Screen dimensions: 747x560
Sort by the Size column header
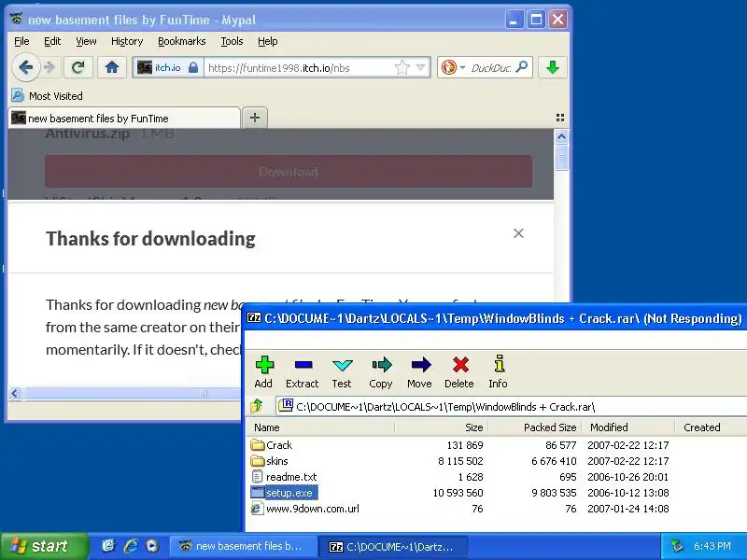click(442, 427)
